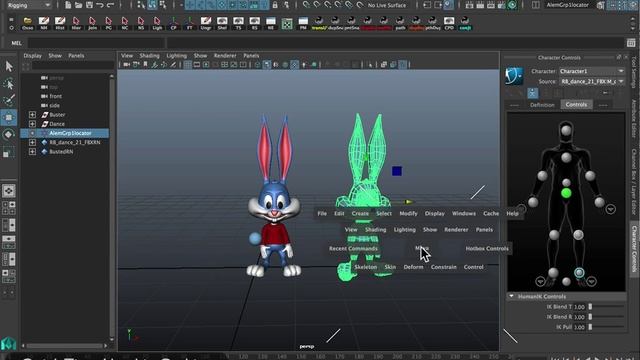Click the Save Scene disk icon
The image size is (640, 360).
tap(89, 5)
